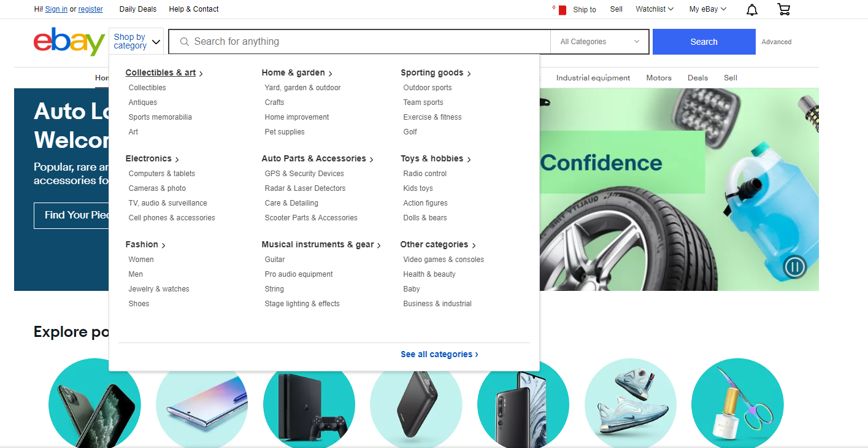
Task: Choose GPS & Security Devices
Action: pyautogui.click(x=304, y=174)
